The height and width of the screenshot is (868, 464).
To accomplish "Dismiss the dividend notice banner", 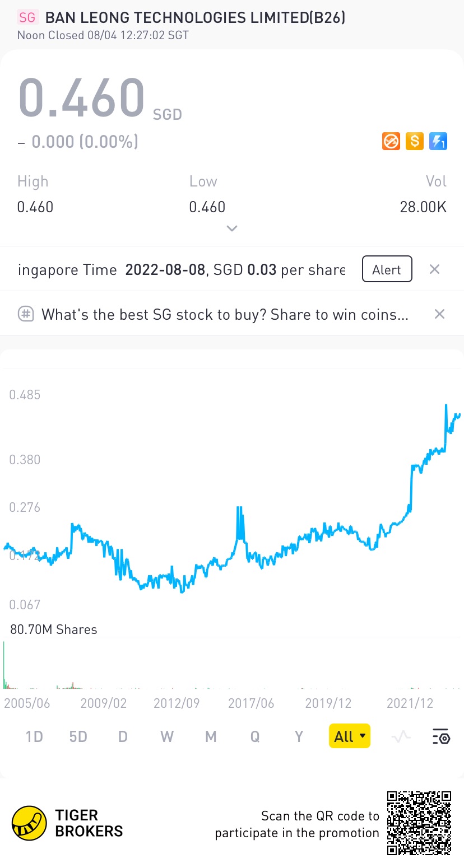I will point(434,269).
